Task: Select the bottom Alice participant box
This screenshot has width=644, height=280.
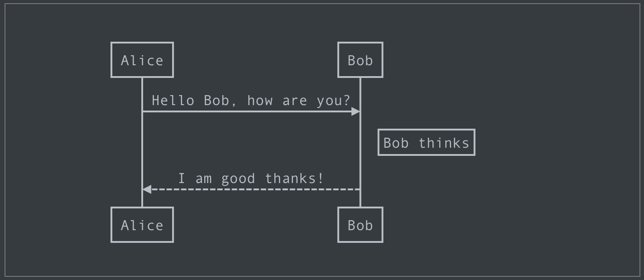Action: (x=142, y=225)
